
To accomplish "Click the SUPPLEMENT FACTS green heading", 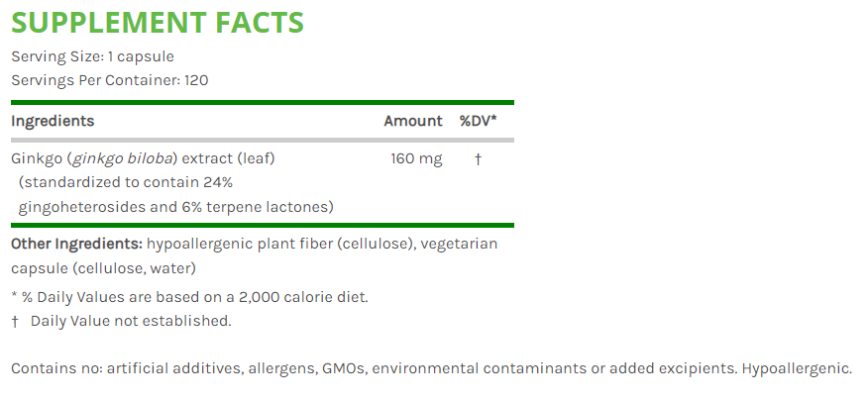I will 158,22.
